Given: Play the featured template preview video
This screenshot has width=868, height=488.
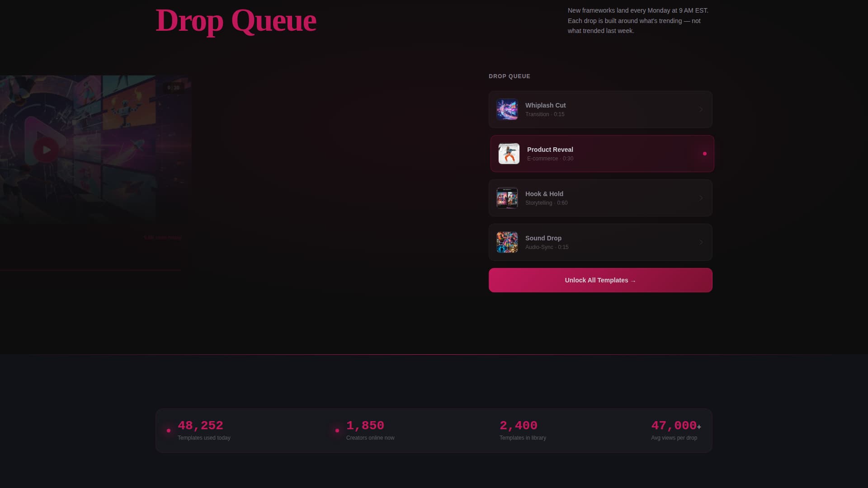Looking at the screenshot, I should 46,150.
